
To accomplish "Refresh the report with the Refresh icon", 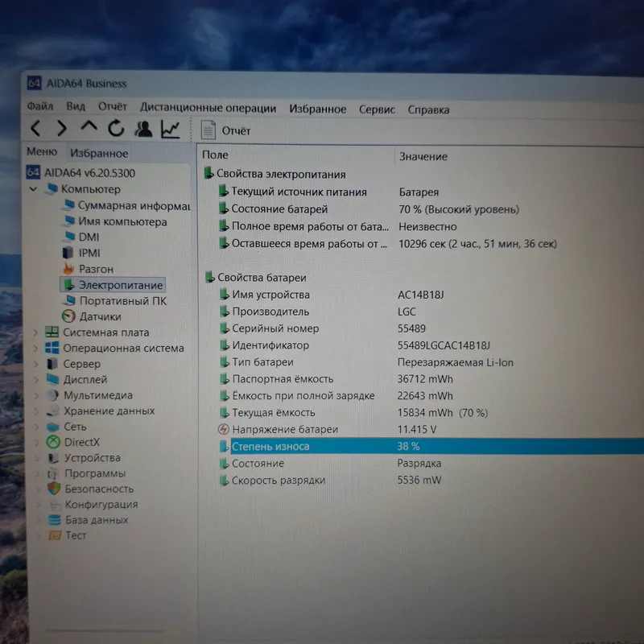I will [116, 128].
